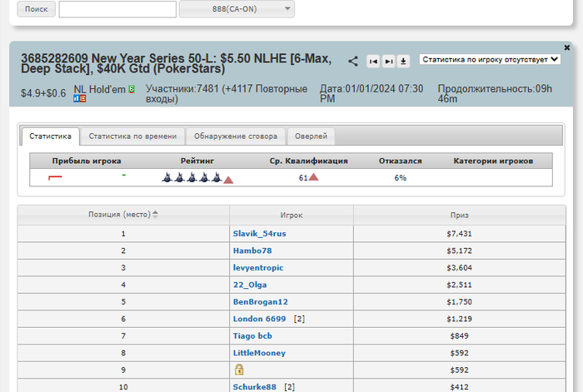Open player Hambo78 profile
583x392 pixels.
(252, 251)
